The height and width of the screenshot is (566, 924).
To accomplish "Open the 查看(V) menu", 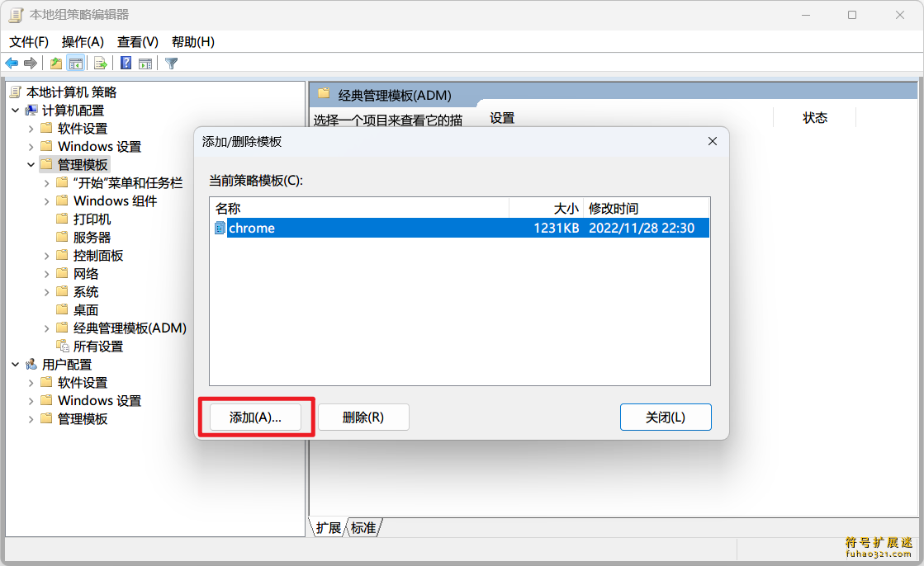I will click(138, 42).
